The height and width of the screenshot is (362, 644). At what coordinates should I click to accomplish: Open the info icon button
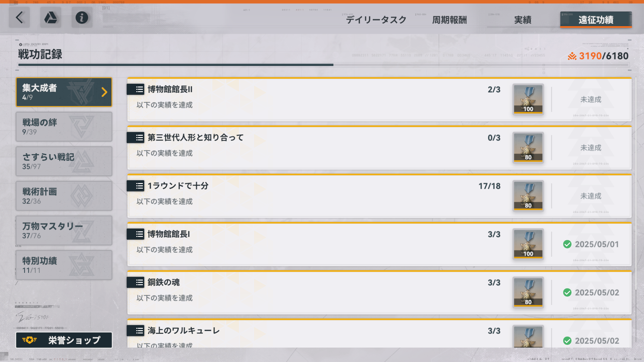click(x=82, y=17)
